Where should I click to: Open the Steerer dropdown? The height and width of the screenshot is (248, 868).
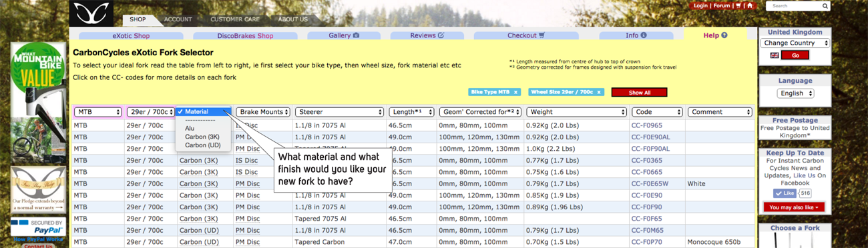(339, 112)
